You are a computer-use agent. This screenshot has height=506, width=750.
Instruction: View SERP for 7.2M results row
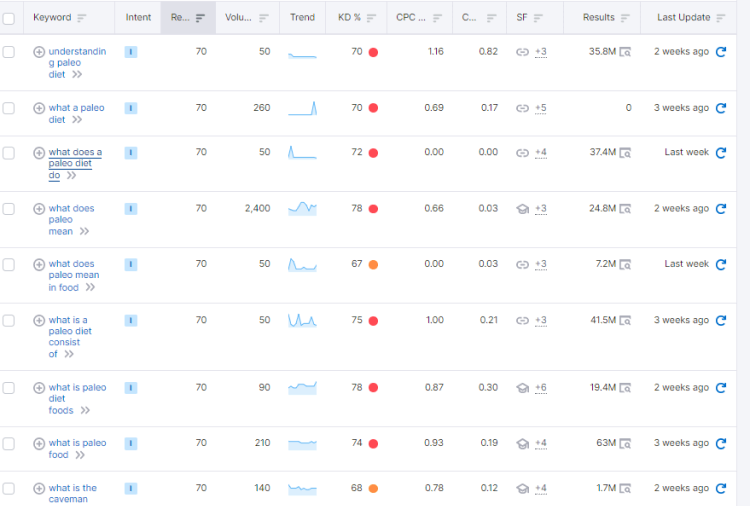pyautogui.click(x=625, y=264)
